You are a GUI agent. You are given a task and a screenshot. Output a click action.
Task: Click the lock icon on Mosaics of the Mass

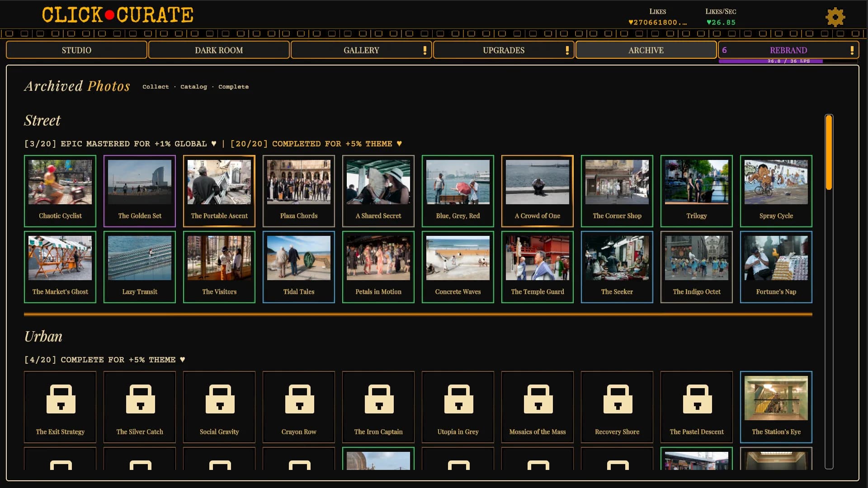pyautogui.click(x=538, y=399)
